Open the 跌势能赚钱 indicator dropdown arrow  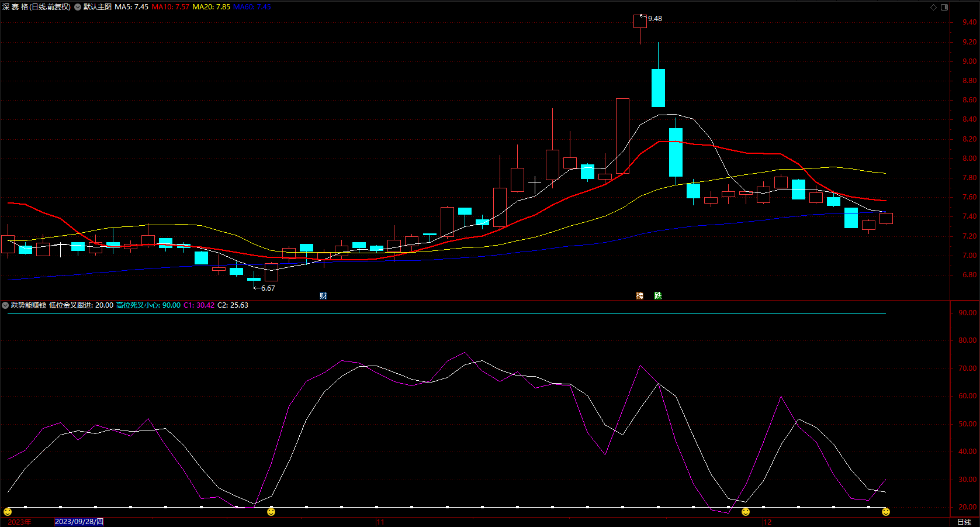click(x=5, y=305)
